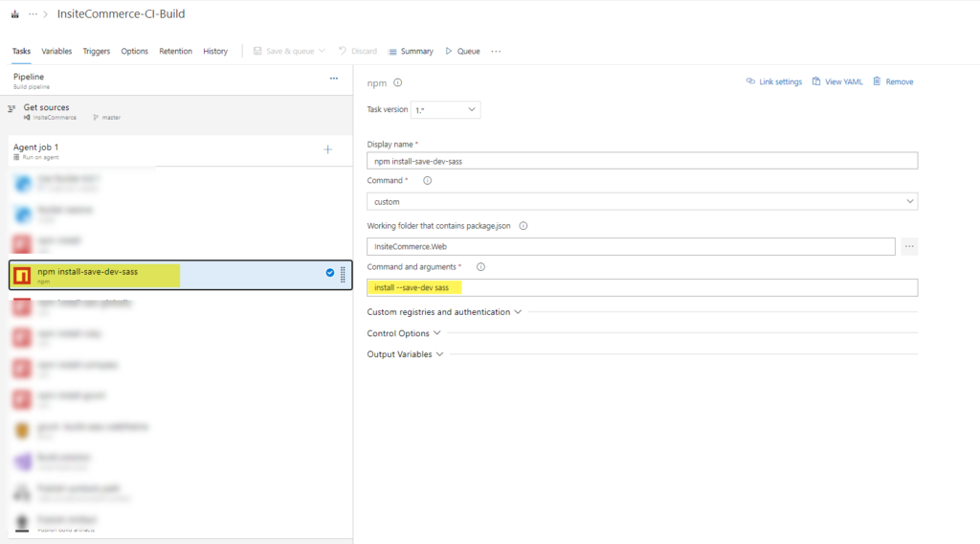Image resolution: width=980 pixels, height=544 pixels.
Task: Show Command info tooltip icon
Action: [x=428, y=181]
